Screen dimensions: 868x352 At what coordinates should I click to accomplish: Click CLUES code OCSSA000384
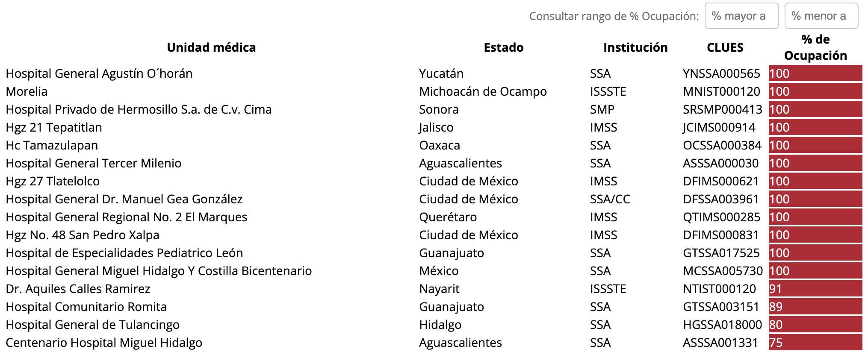[722, 145]
